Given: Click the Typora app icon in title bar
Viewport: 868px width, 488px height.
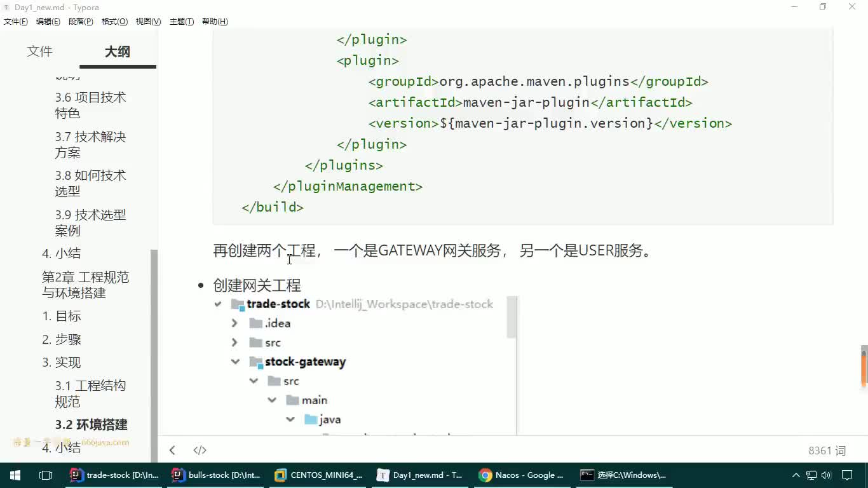Looking at the screenshot, I should pos(7,7).
